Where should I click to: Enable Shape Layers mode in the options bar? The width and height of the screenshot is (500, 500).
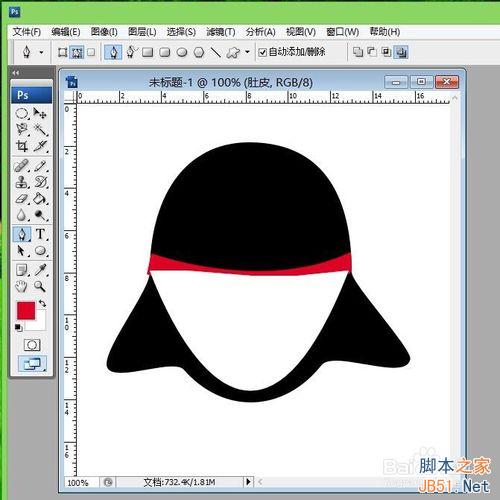pyautogui.click(x=62, y=52)
